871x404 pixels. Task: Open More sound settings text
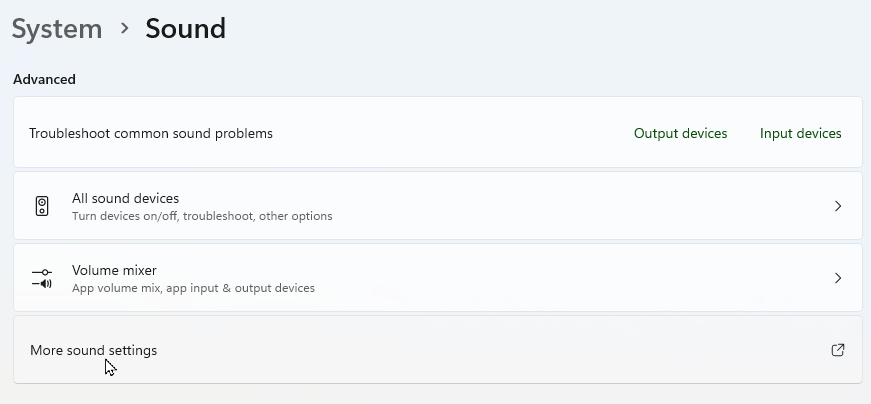(93, 350)
